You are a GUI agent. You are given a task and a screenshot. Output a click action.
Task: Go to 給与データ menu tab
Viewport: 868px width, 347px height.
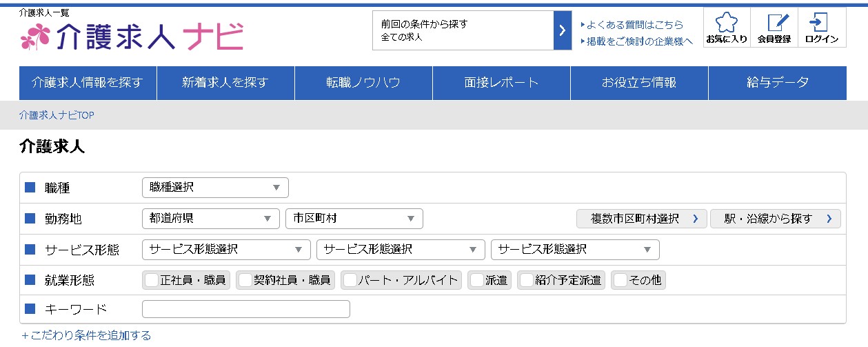(777, 83)
